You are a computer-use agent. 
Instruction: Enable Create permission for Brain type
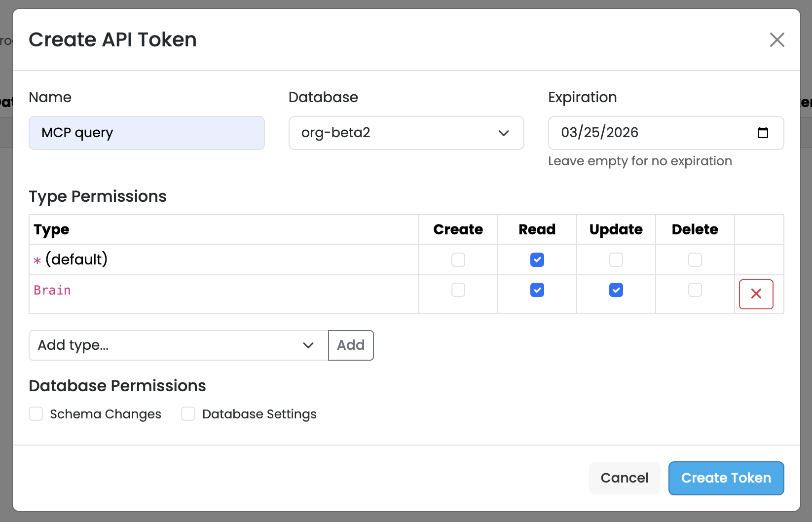[458, 290]
